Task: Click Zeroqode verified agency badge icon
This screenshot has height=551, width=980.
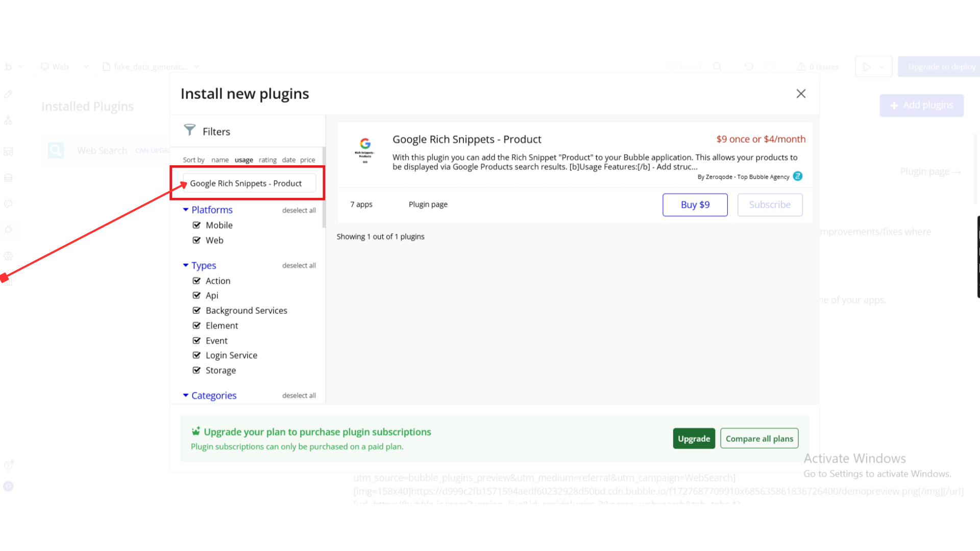Action: [798, 177]
